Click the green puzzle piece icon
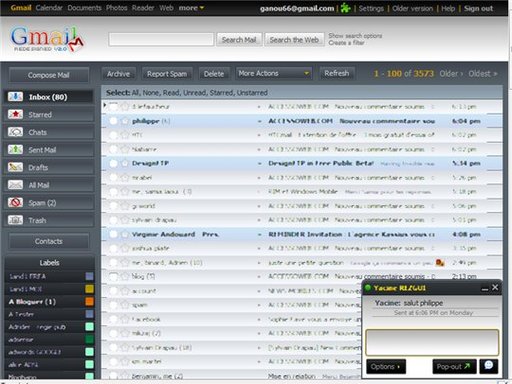 tap(346, 8)
